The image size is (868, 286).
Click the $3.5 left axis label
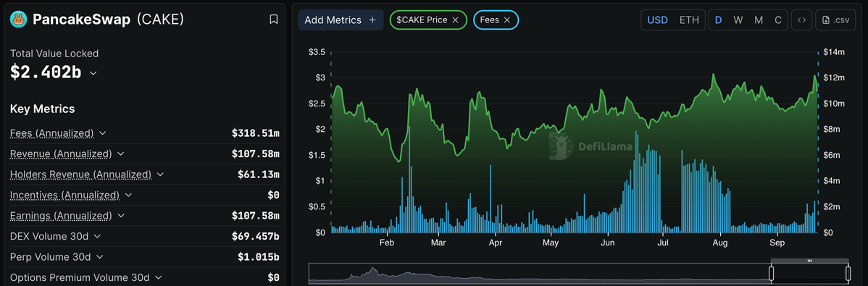[x=317, y=52]
